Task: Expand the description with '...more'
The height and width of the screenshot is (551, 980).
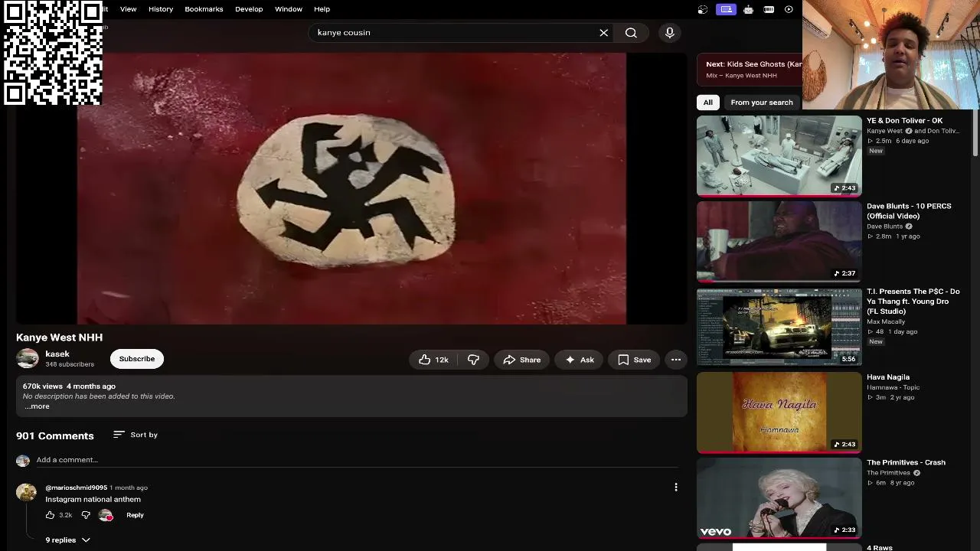Action: click(x=37, y=406)
